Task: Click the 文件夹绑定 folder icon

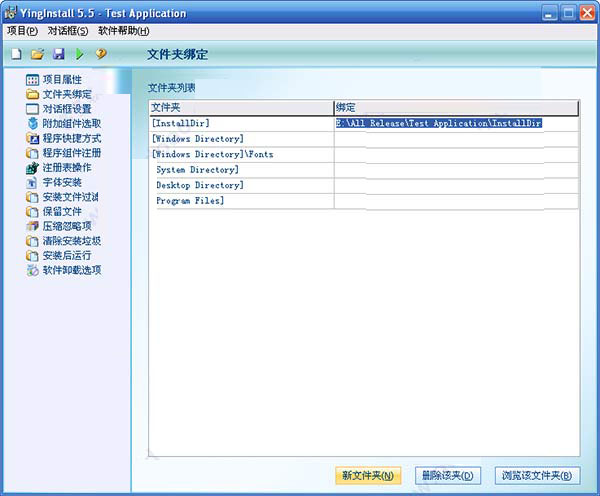Action: 33,94
